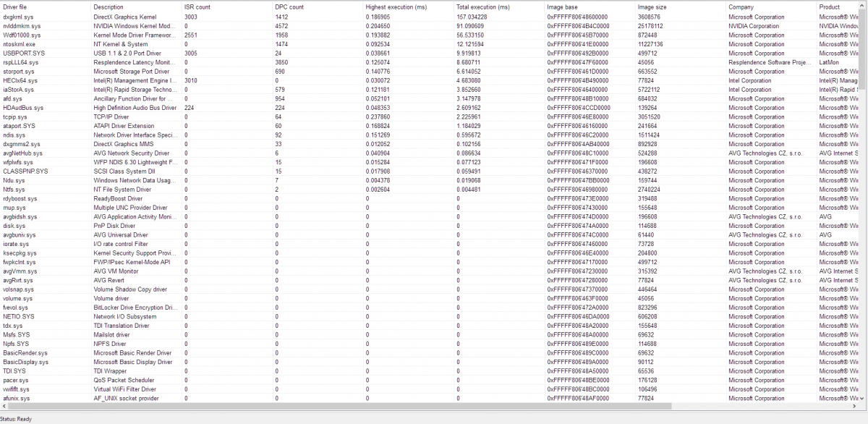Select the pacer.sys driver file
The width and height of the screenshot is (868, 424).
coord(17,380)
